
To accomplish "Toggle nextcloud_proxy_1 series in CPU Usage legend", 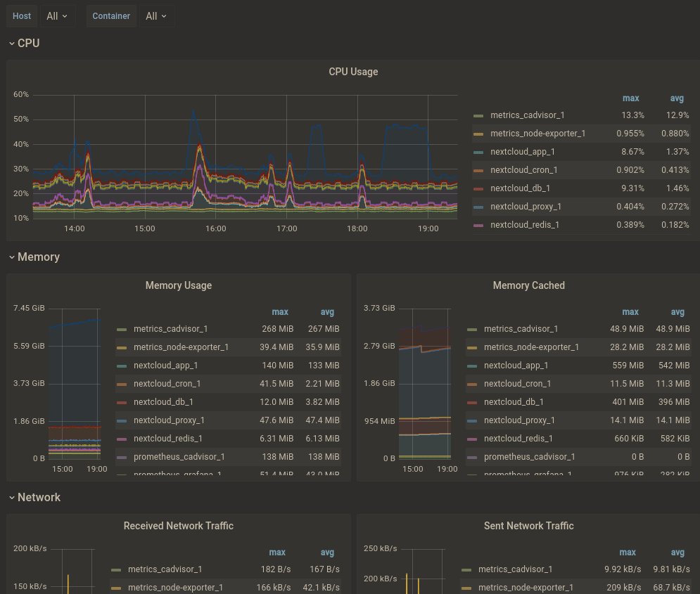I will (x=526, y=207).
